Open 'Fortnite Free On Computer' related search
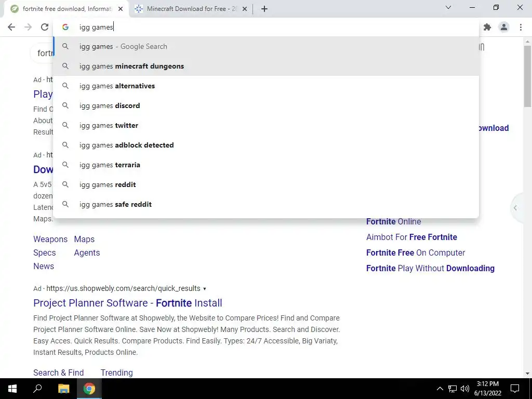Image resolution: width=532 pixels, height=399 pixels. (x=416, y=253)
